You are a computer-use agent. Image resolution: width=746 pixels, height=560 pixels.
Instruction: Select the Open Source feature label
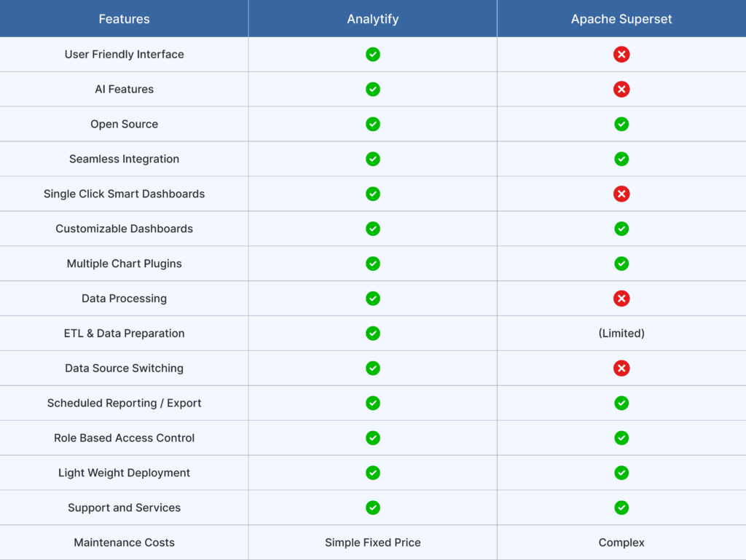(x=124, y=124)
